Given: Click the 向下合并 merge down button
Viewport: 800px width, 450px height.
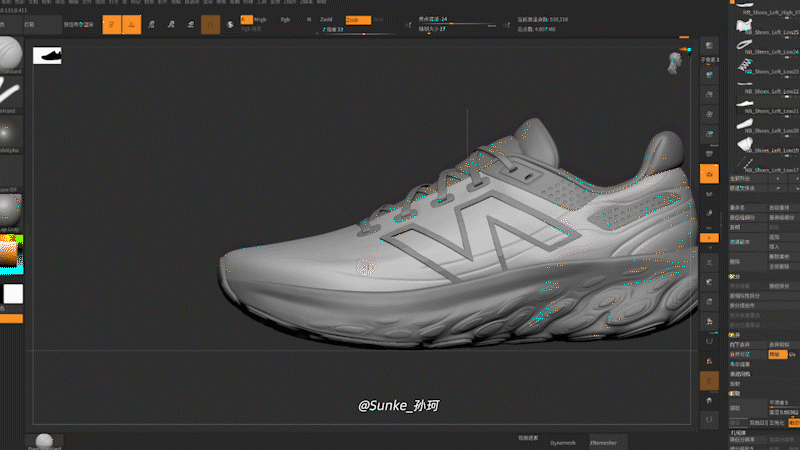Looking at the screenshot, I should click(x=748, y=344).
